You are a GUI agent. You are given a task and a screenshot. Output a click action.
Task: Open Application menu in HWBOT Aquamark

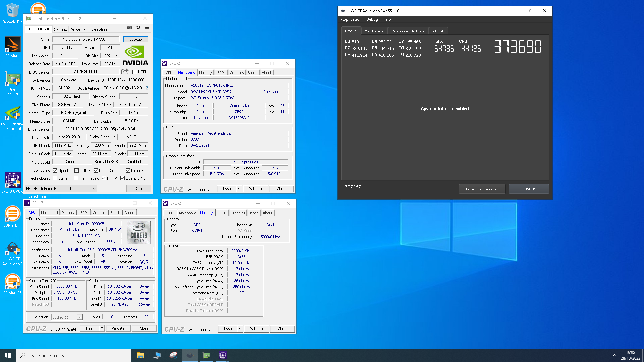click(x=351, y=19)
